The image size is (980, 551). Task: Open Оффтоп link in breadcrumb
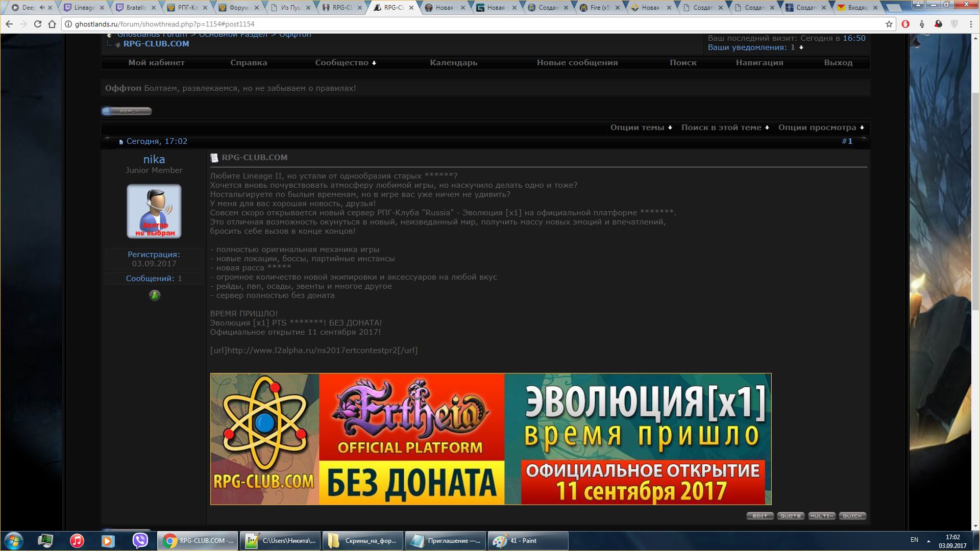tap(295, 35)
